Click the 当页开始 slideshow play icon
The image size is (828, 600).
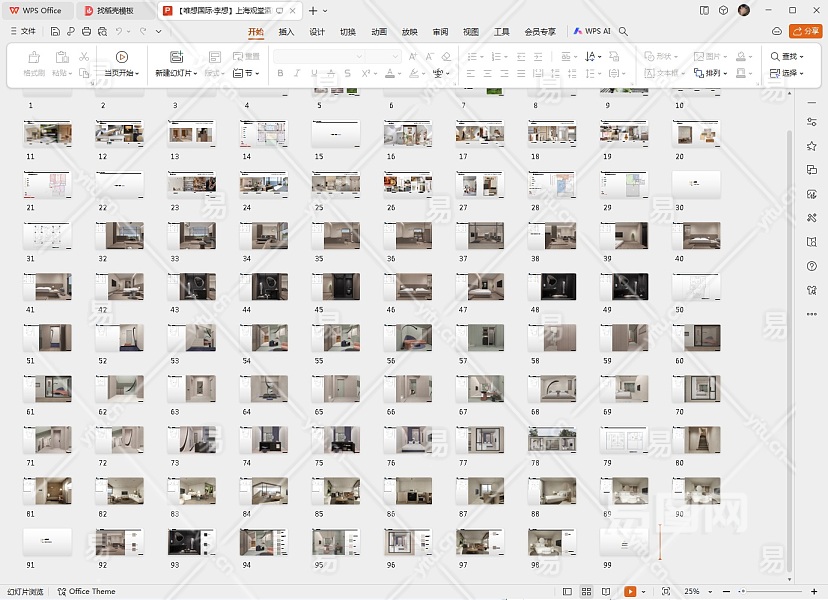click(121, 58)
